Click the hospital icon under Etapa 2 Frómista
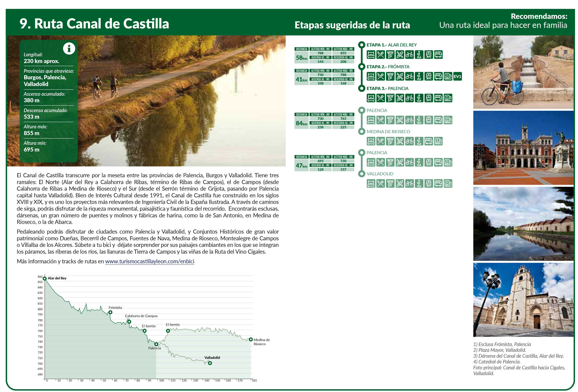This screenshot has width=578, height=392. click(448, 76)
